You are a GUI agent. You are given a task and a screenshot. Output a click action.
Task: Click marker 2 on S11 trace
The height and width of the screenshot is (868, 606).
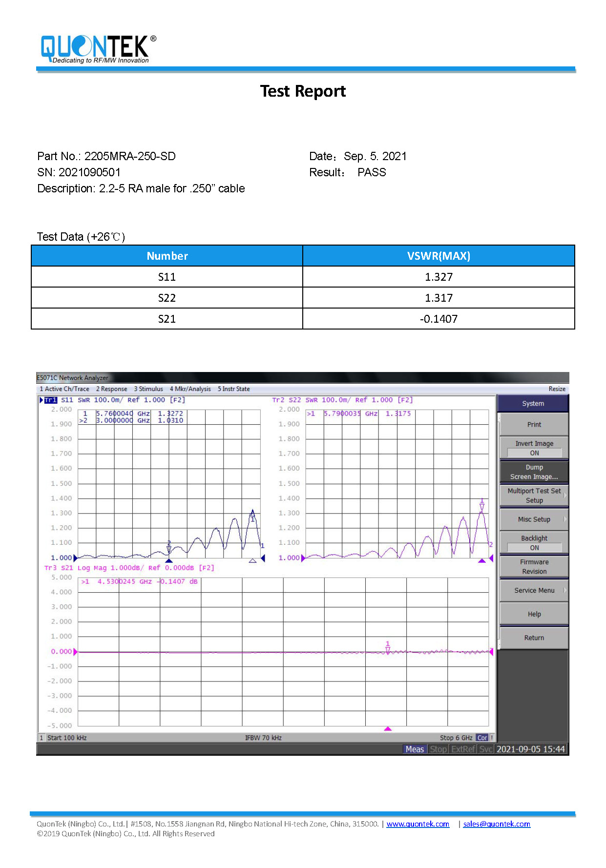(x=169, y=547)
